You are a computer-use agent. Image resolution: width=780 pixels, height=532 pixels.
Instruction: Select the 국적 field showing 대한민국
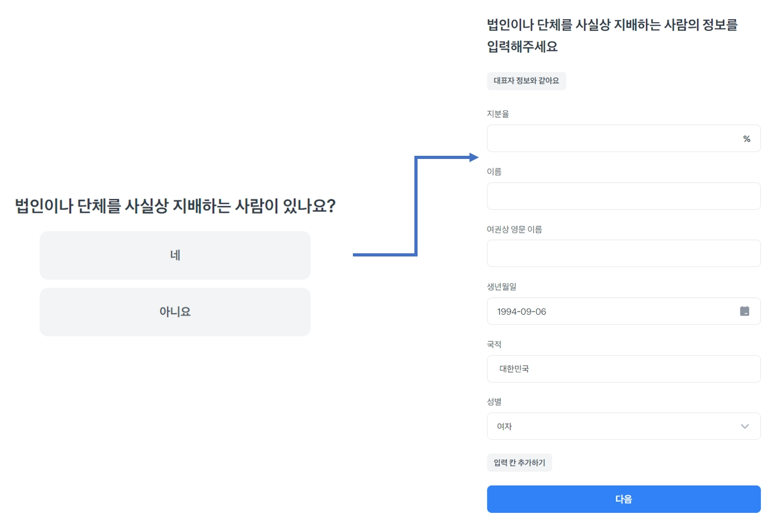[624, 369]
